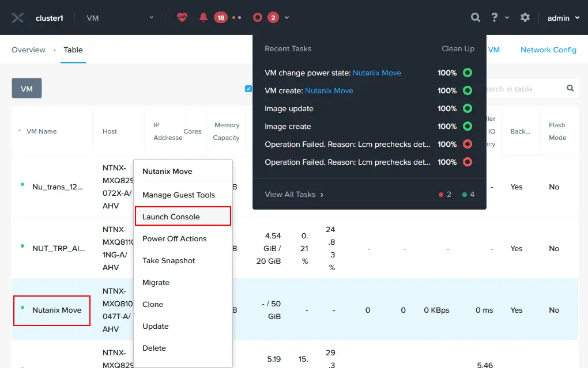Screen dimensions: 588x368
Task: Sort by the Back... column header
Action: 520,131
